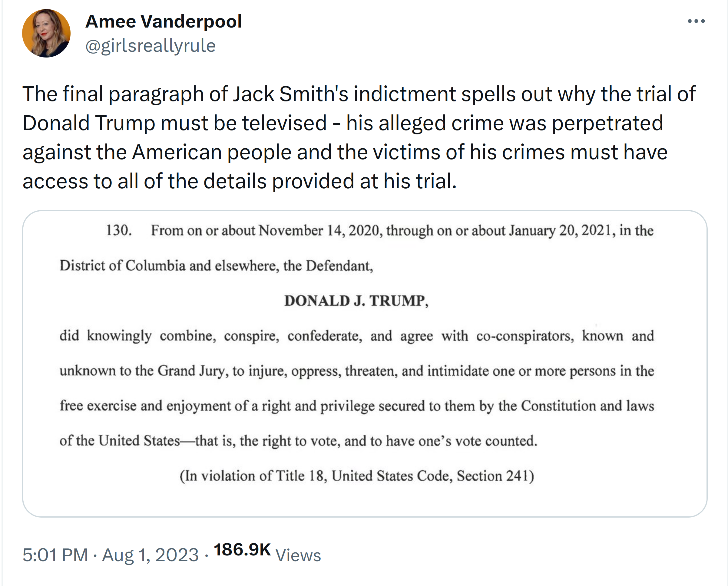Open the embedded indictment paragraph image
Image resolution: width=728 pixels, height=586 pixels.
coord(365,364)
